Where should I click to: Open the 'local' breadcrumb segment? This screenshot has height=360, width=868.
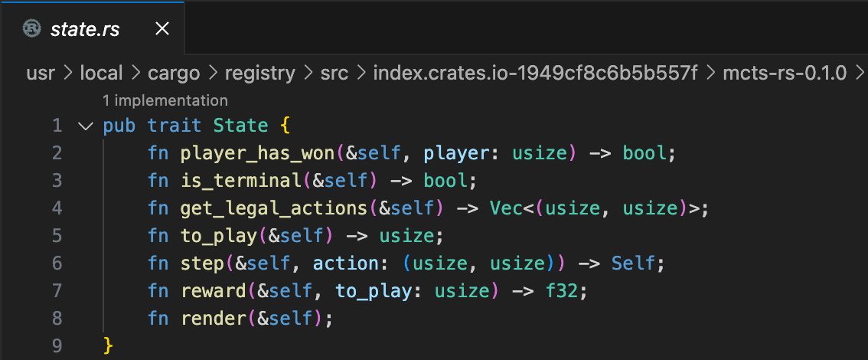pyautogui.click(x=101, y=73)
